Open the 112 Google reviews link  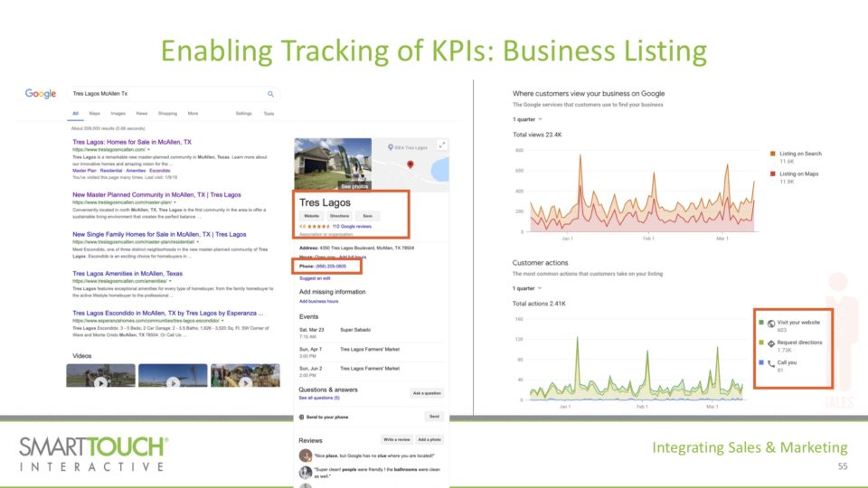coord(352,226)
